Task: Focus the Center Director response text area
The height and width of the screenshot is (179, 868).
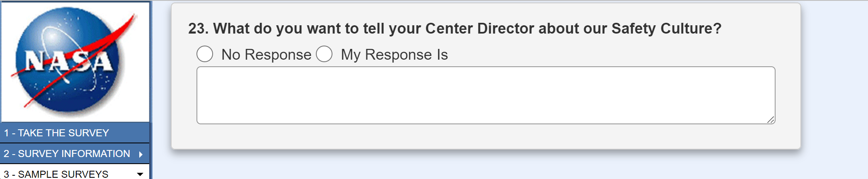Action: pos(485,95)
